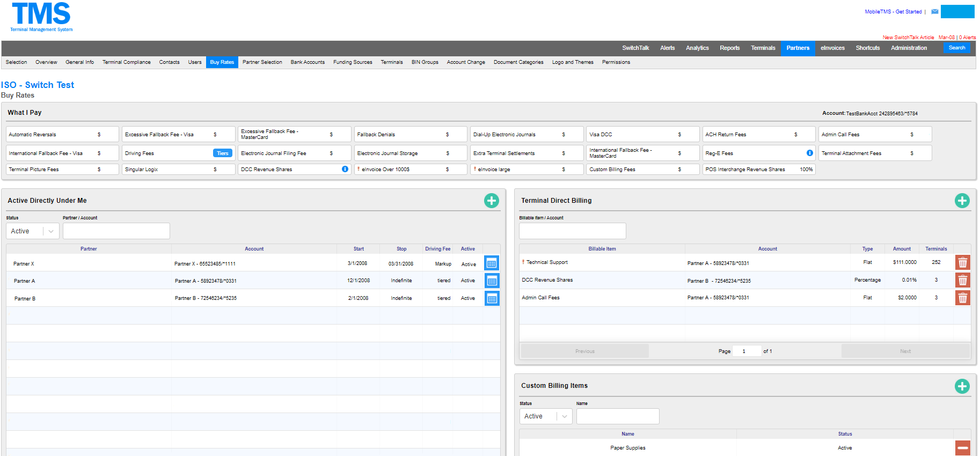Viewport: 980px width, 456px height.
Task: Go to the Overview tab
Action: 46,62
